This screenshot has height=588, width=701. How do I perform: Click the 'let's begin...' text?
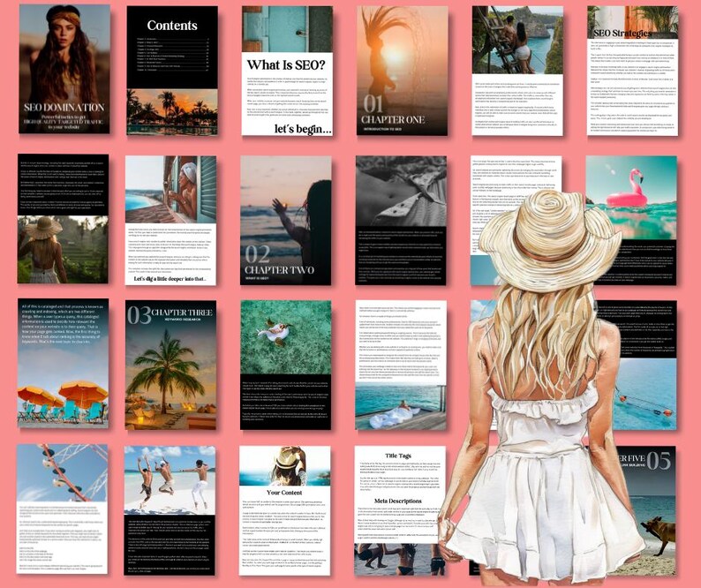tap(303, 129)
